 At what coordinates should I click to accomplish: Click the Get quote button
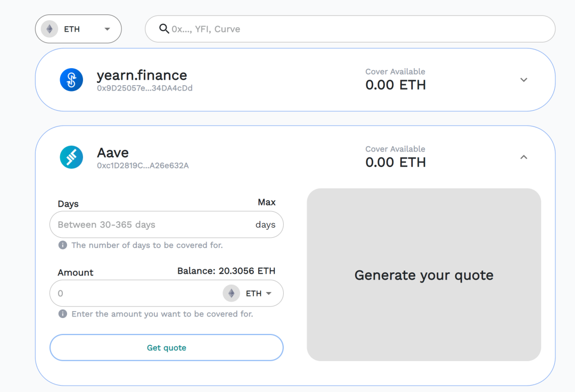tap(167, 347)
